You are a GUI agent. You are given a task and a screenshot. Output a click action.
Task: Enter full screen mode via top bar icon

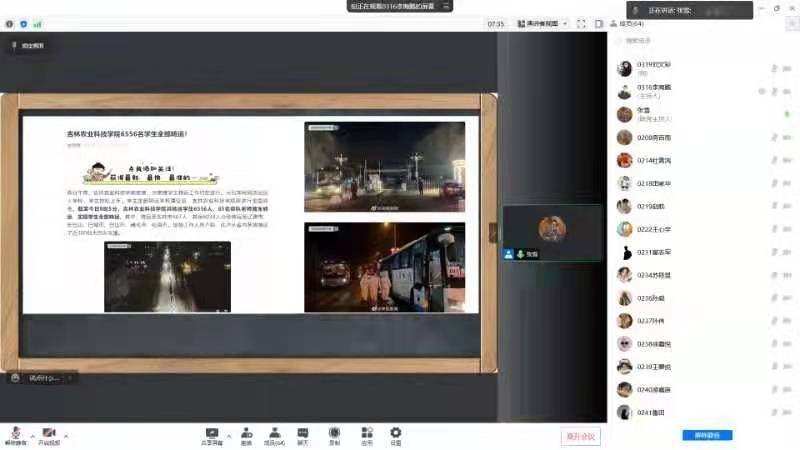click(x=581, y=23)
